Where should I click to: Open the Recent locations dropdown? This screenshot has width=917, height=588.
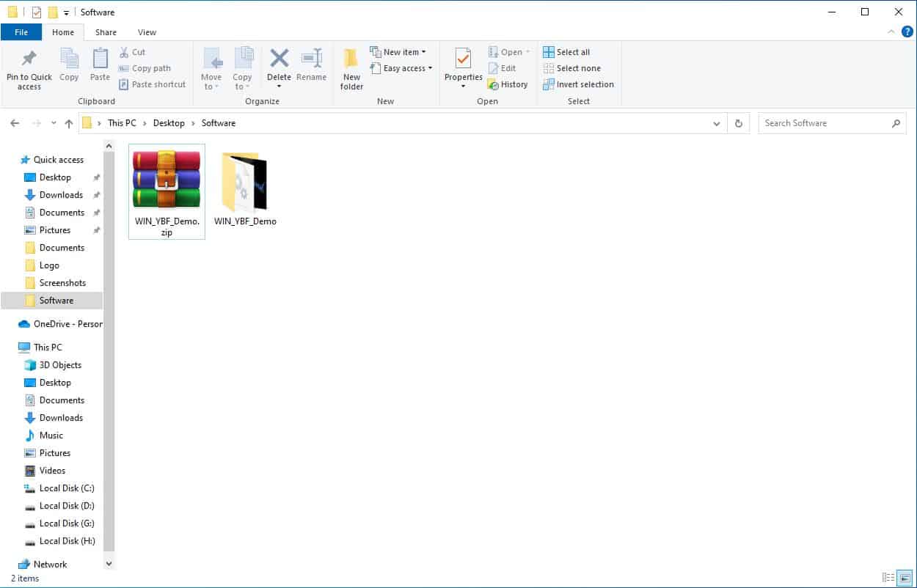(x=54, y=123)
